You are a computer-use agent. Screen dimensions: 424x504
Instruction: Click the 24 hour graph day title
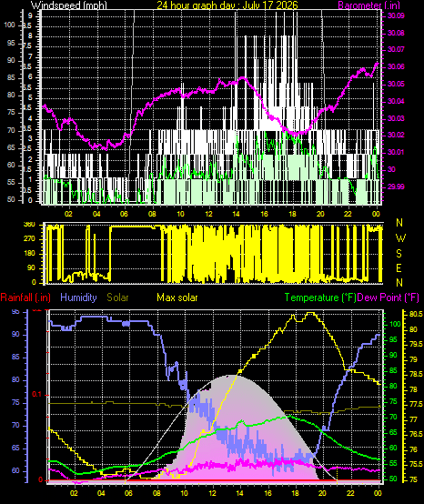227,5
